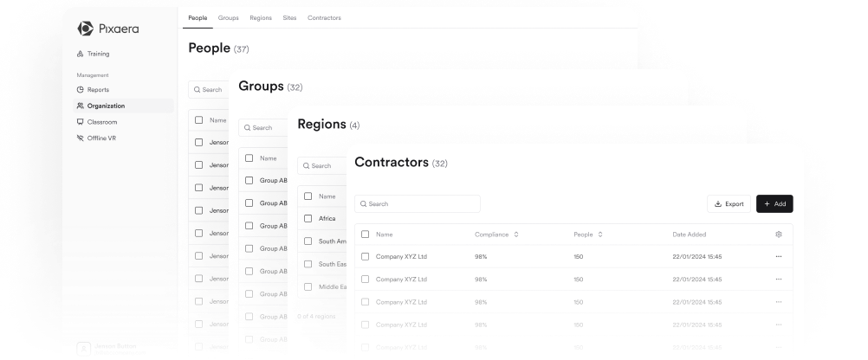
Task: Open the first Company XYZ Ltd row's three-dot menu
Action: 778,256
